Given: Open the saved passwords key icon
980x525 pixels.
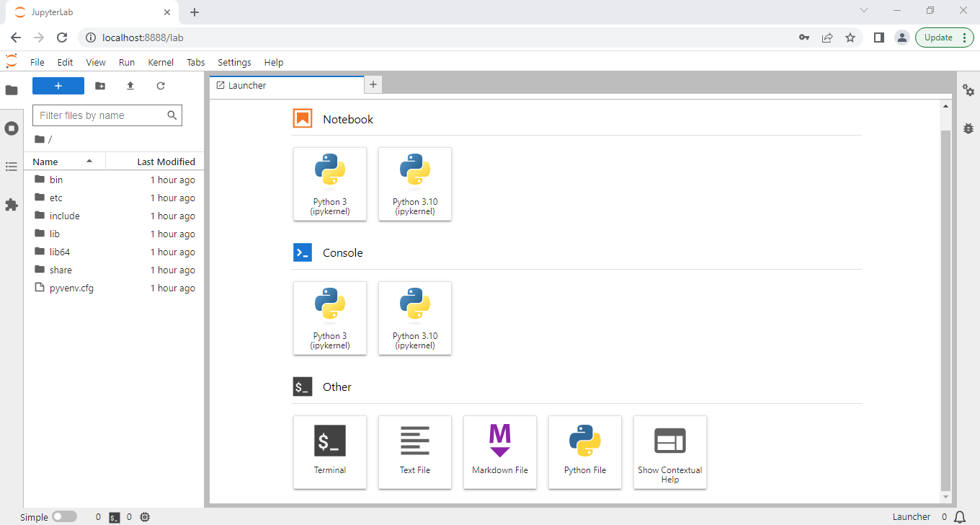Looking at the screenshot, I should 804,37.
